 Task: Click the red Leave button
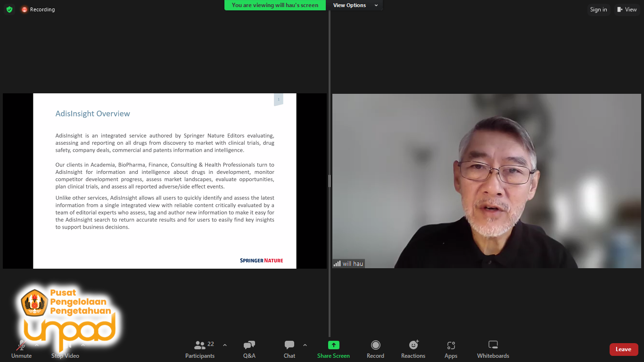point(624,349)
